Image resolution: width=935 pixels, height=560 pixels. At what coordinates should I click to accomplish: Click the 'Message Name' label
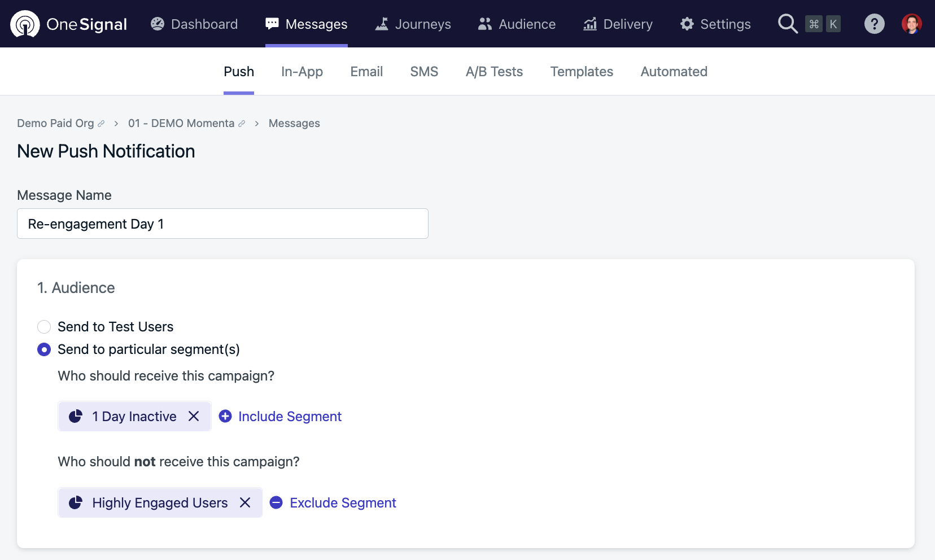click(64, 195)
